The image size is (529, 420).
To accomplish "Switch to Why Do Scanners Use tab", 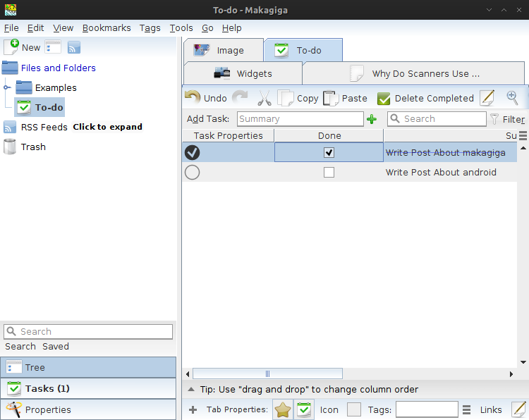I will click(413, 73).
